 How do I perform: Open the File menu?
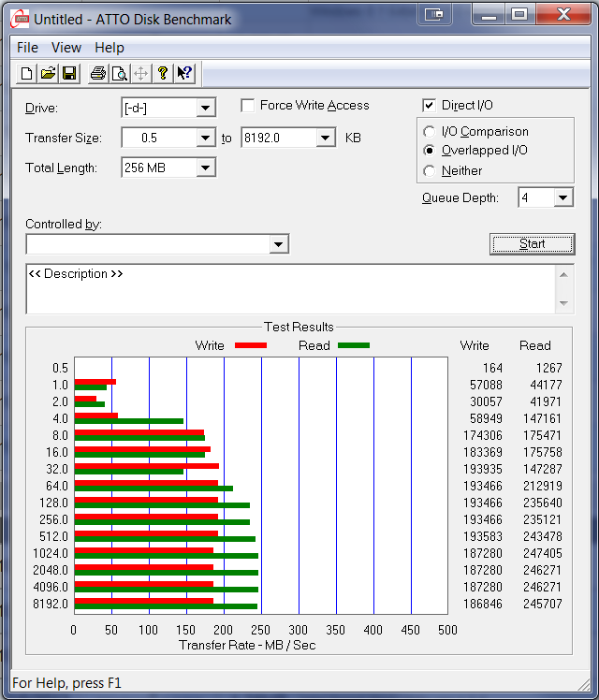(27, 48)
